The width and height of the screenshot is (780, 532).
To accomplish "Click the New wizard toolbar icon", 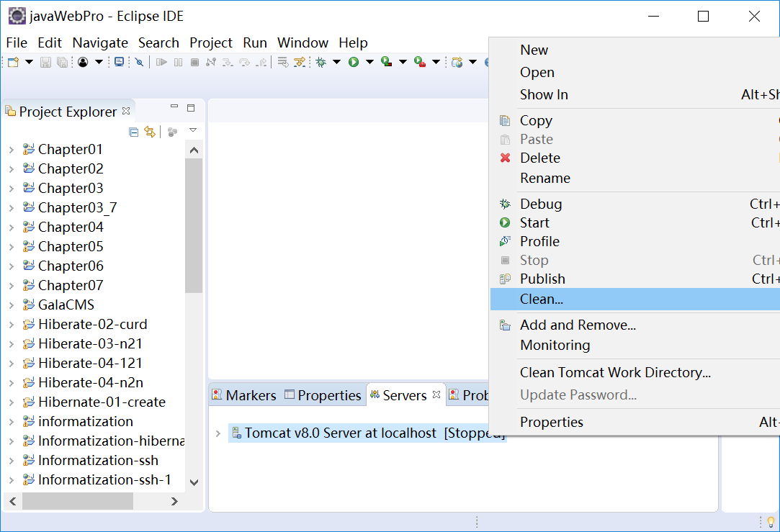I will pos(14,62).
